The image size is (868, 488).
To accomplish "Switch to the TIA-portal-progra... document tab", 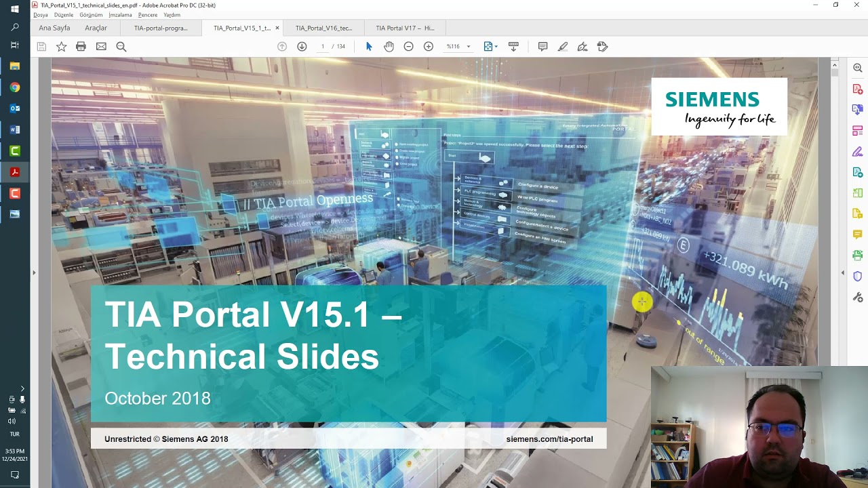I will 161,28.
